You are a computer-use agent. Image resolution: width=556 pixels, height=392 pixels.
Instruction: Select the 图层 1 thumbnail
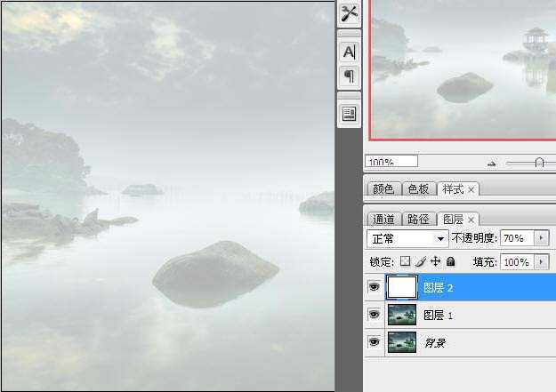402,315
